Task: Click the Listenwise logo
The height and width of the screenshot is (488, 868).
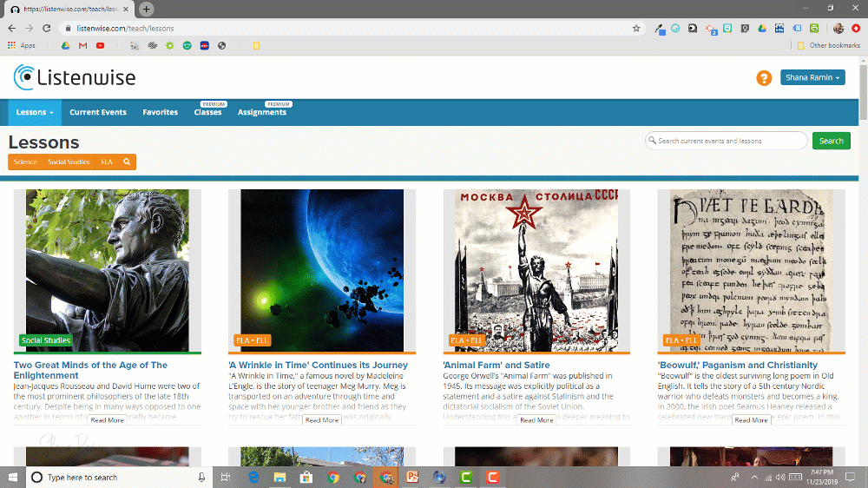Action: pyautogui.click(x=75, y=77)
